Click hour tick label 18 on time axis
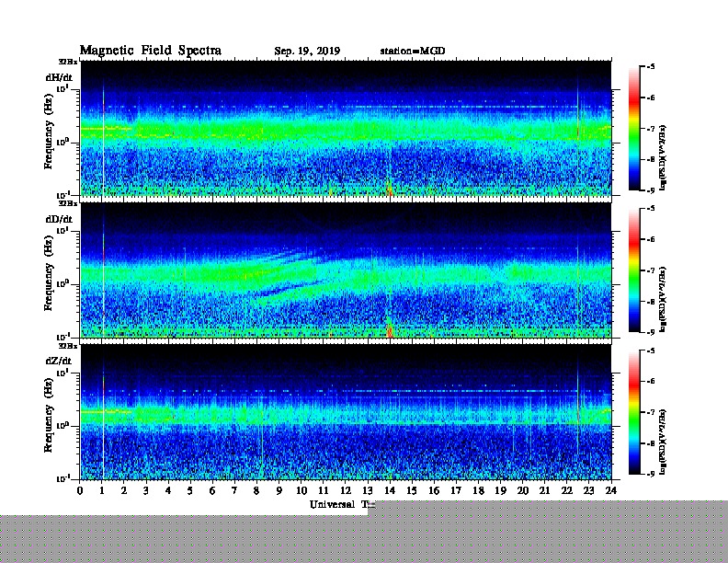Image resolution: width=728 pixels, height=563 pixels. click(478, 490)
